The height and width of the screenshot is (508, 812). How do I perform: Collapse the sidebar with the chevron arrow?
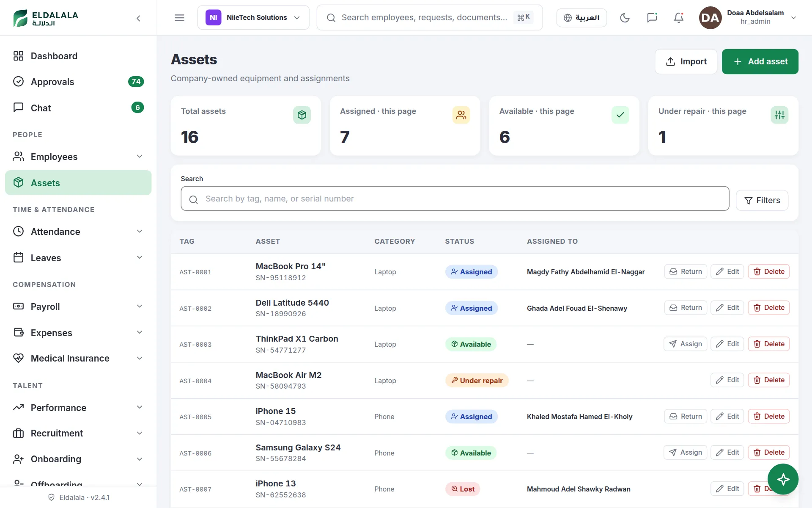click(138, 18)
